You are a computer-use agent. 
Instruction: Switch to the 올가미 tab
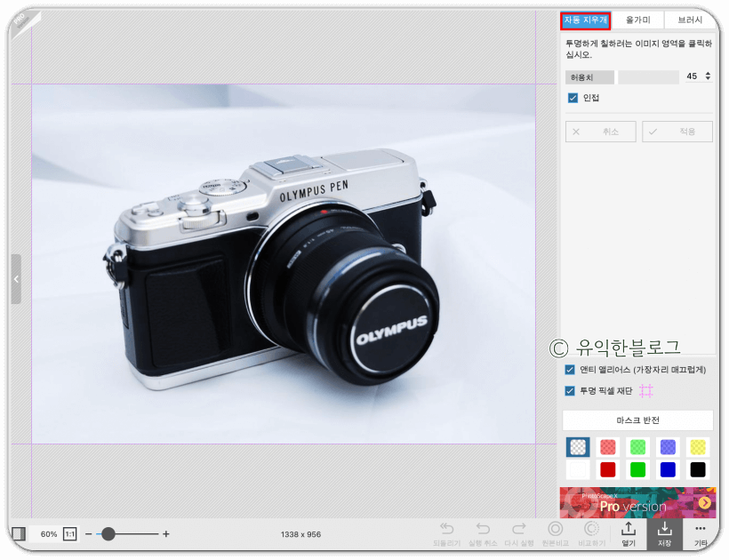(638, 20)
